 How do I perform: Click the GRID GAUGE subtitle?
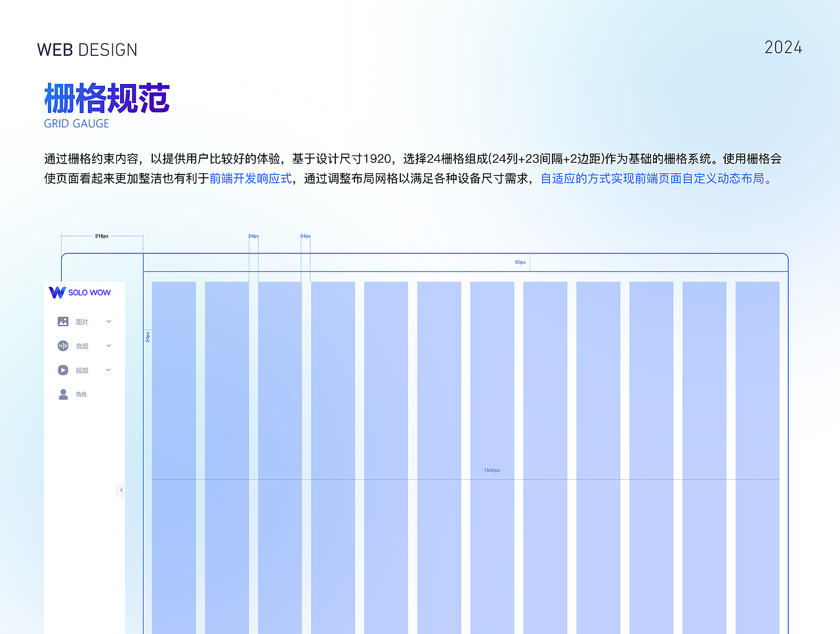click(x=77, y=123)
